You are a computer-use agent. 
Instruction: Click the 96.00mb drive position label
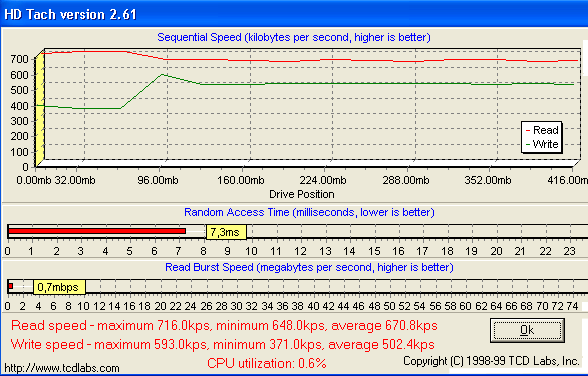coord(158,180)
